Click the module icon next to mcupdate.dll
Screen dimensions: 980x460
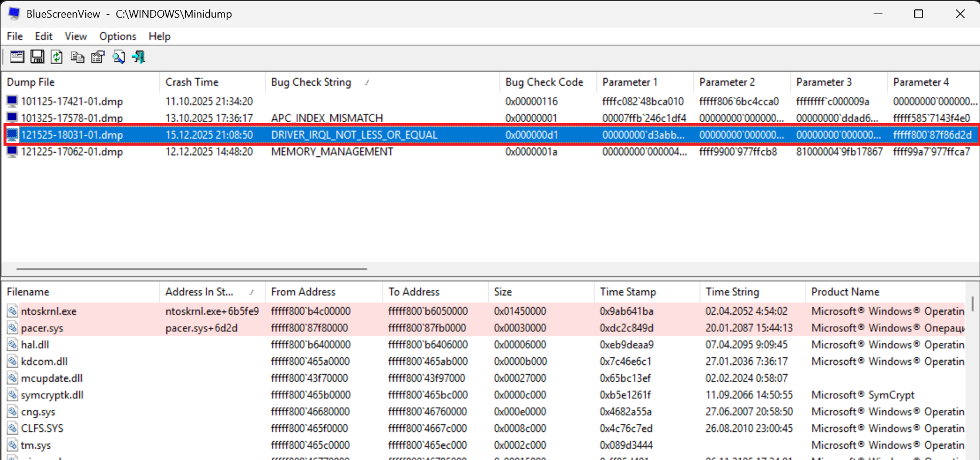pyautogui.click(x=12, y=378)
